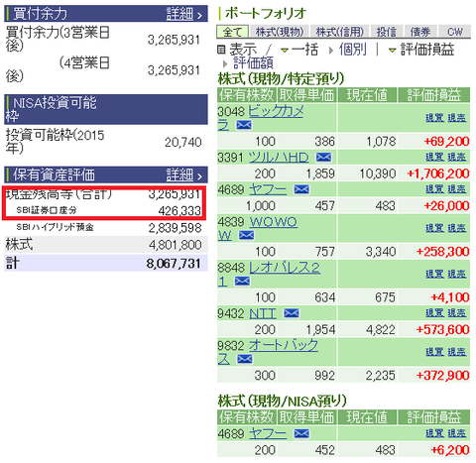Click the mail icon beside レオパレス21
This screenshot has height=463, width=476.
point(242,282)
